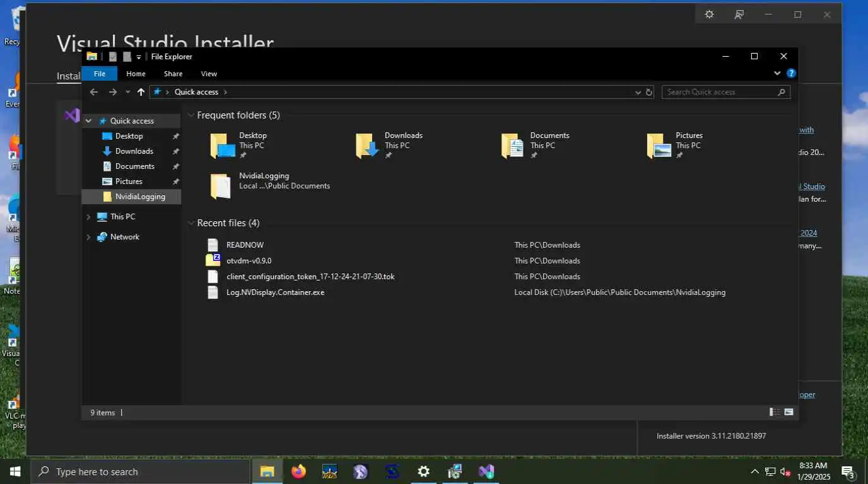This screenshot has height=484, width=868.
Task: Click the Up one level arrow
Action: point(141,92)
